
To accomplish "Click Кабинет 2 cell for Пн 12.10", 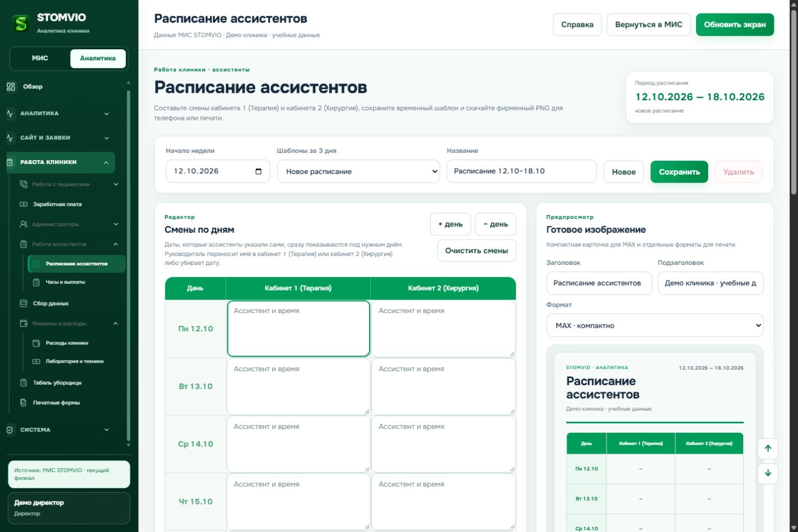I will point(444,329).
